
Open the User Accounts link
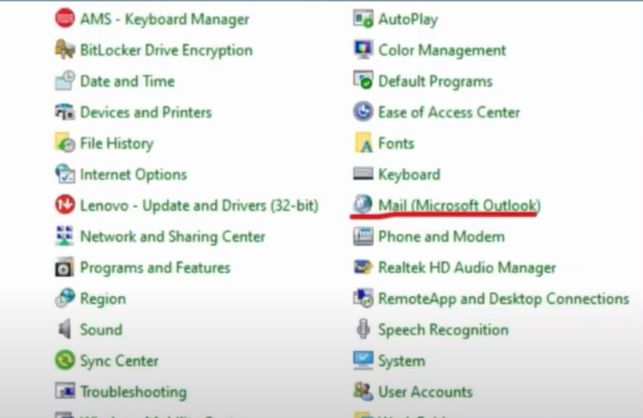coord(425,392)
